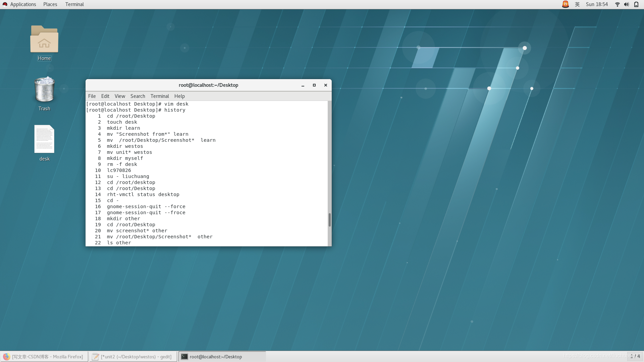Screen dimensions: 644x362
Task: Switch to root@localhost terminal taskbar entry
Action: coord(222,357)
